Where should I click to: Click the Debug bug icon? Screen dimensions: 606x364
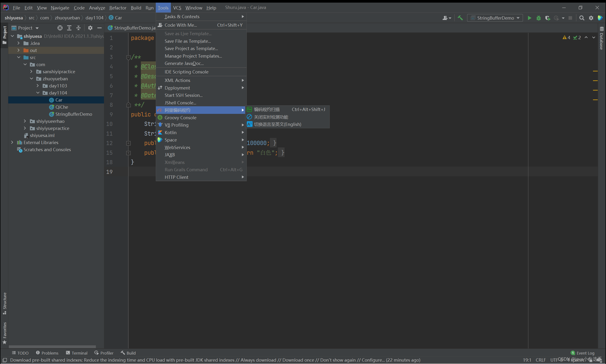[538, 18]
